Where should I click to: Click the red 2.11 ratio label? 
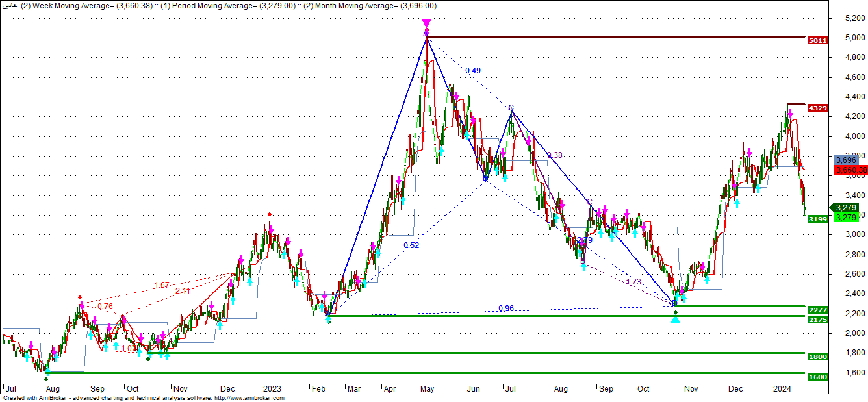(x=183, y=292)
